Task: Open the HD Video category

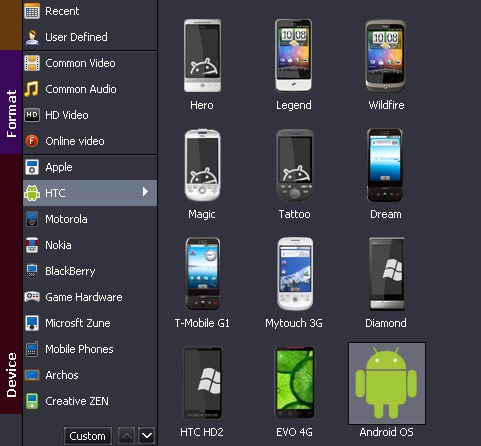Action: [90, 115]
